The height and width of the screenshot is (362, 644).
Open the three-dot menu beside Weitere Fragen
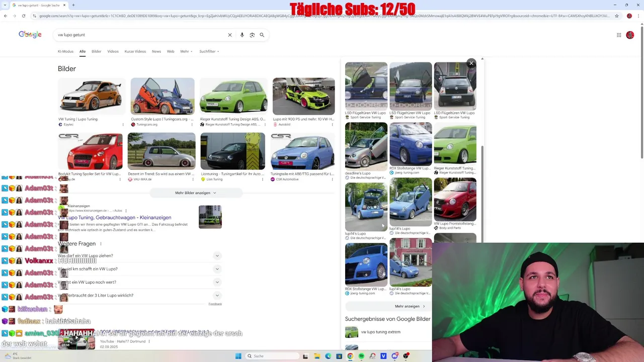click(x=101, y=244)
